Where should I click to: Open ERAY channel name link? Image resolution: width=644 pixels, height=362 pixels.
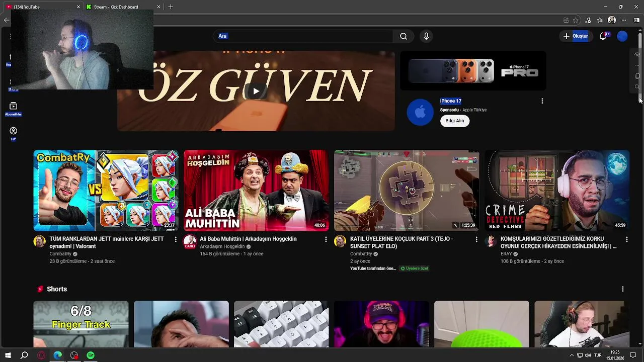tap(506, 254)
